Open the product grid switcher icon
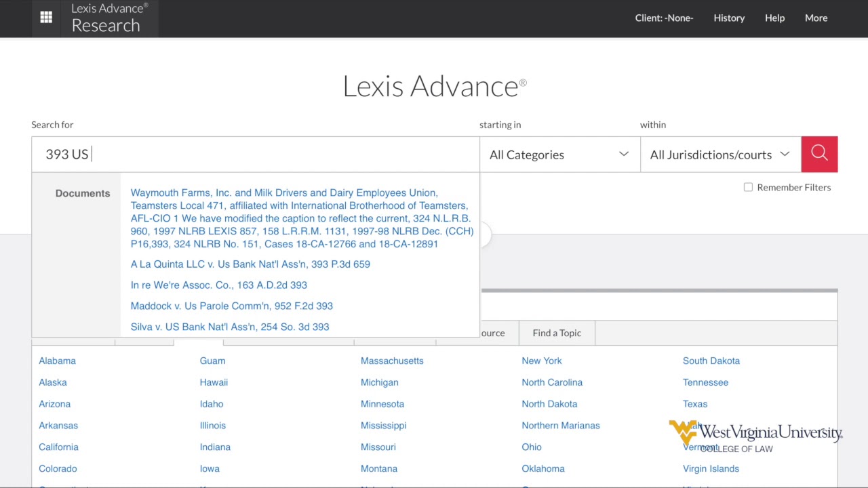This screenshot has width=868, height=488. [46, 18]
